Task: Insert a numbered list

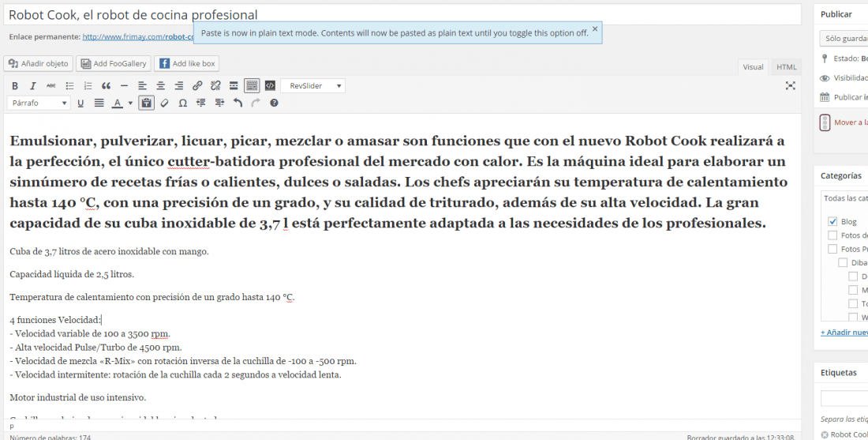Action: (x=88, y=86)
